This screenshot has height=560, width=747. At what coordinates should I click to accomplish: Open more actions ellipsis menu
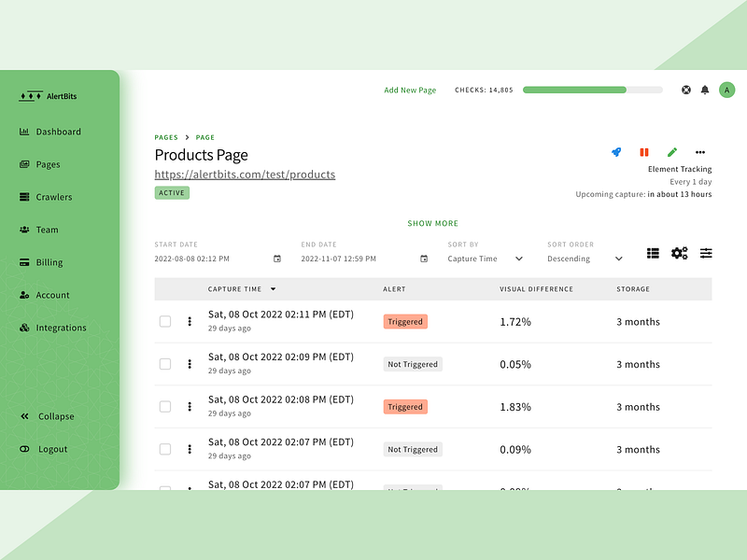[700, 152]
